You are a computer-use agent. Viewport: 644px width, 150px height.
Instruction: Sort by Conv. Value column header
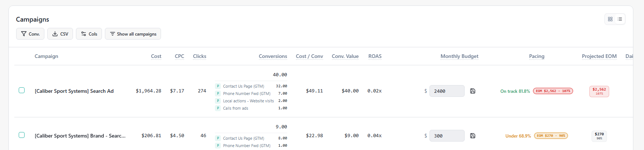[345, 56]
